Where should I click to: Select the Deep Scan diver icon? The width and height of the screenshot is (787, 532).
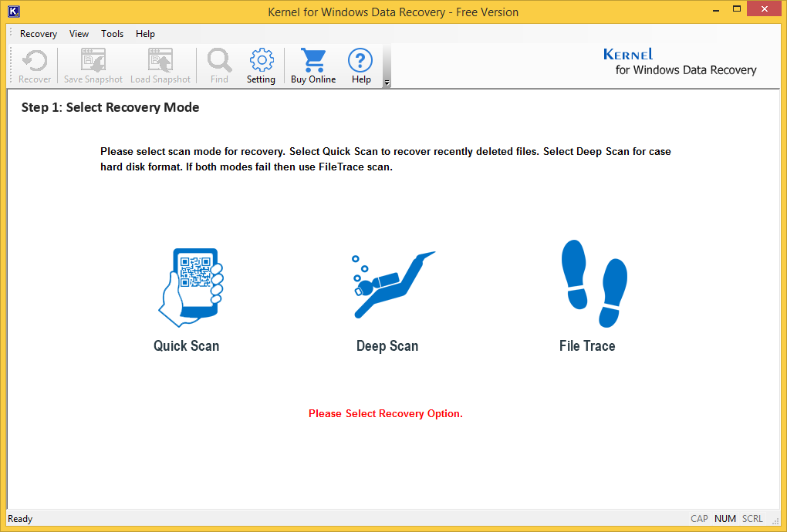(x=393, y=285)
